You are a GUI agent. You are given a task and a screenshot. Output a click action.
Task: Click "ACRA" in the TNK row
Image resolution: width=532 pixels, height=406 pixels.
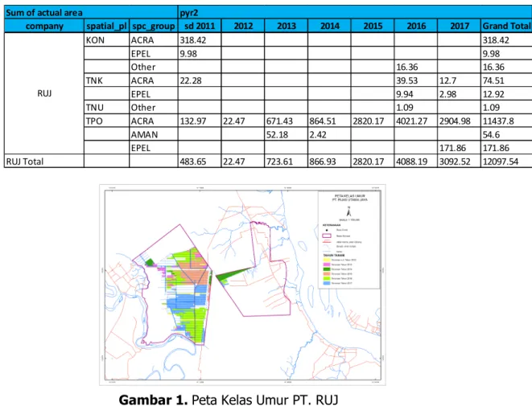click(x=154, y=80)
